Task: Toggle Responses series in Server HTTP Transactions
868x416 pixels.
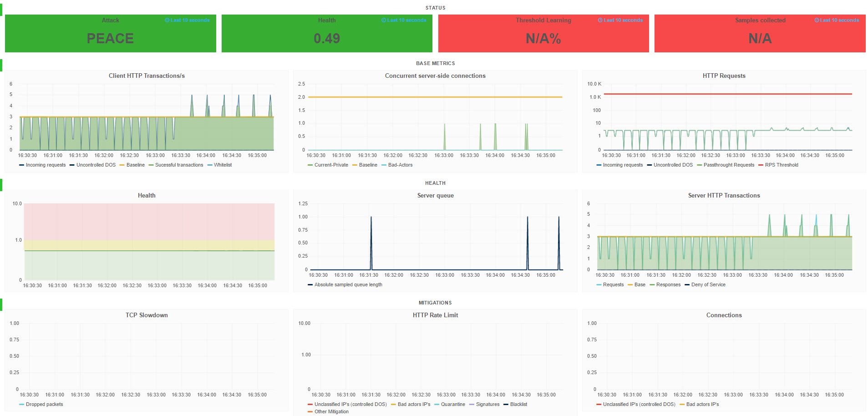Action: (668, 285)
